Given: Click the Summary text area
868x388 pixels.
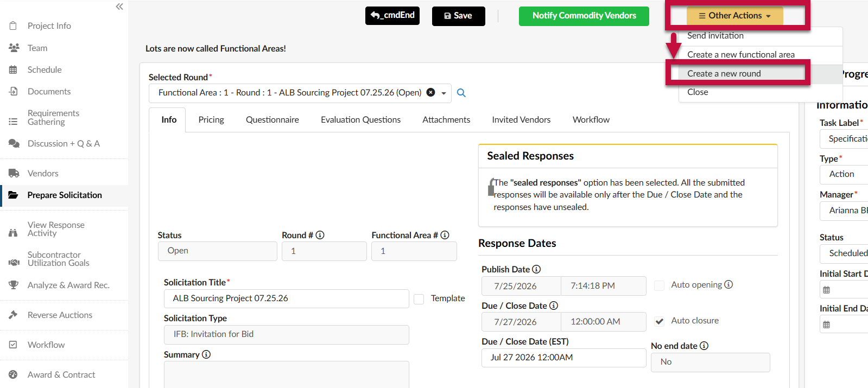Looking at the screenshot, I should (286, 374).
